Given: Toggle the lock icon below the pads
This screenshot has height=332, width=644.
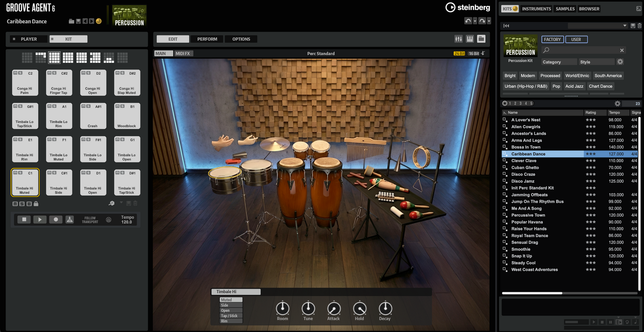Looking at the screenshot, I should (36, 203).
